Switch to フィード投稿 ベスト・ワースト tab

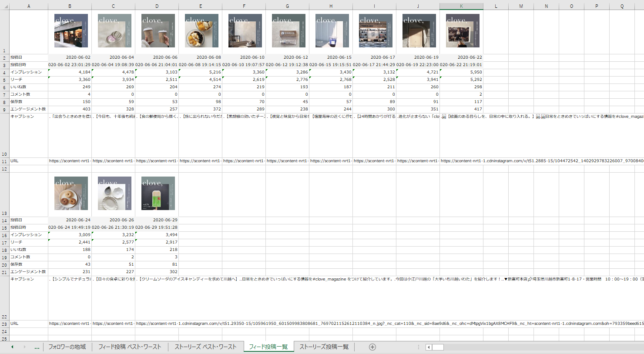pos(130,347)
